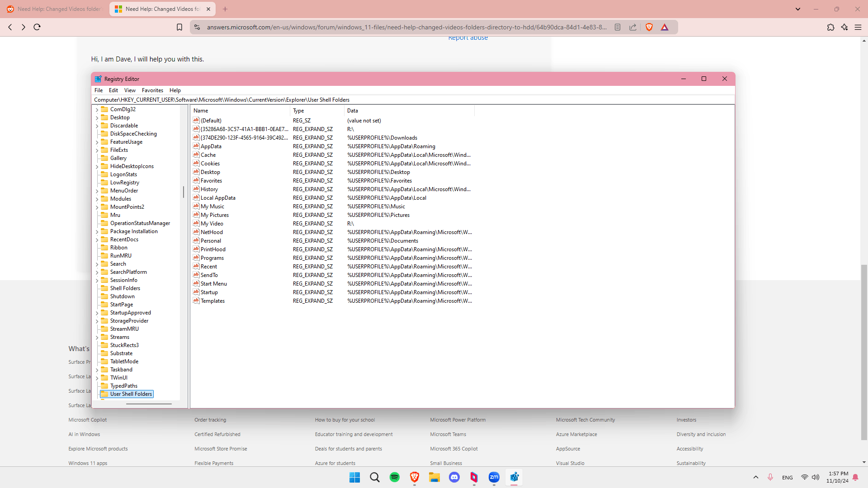Click the browser URL address field

pos(407,27)
